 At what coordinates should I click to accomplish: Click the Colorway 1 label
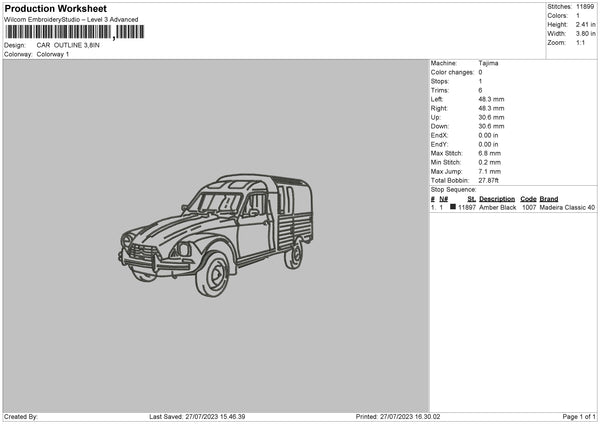click(x=53, y=54)
